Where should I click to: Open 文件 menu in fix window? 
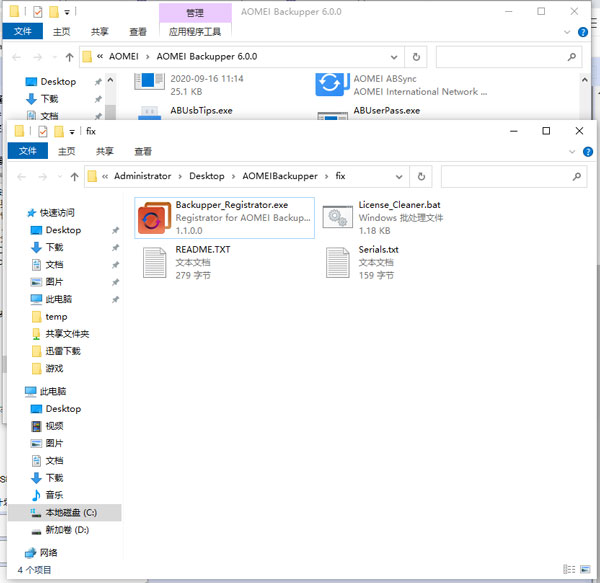pos(28,151)
